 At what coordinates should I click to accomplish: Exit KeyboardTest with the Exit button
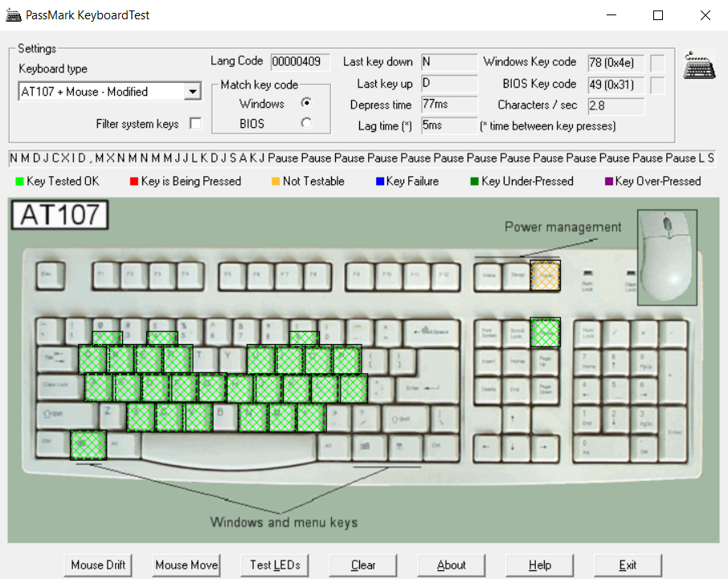pyautogui.click(x=628, y=565)
